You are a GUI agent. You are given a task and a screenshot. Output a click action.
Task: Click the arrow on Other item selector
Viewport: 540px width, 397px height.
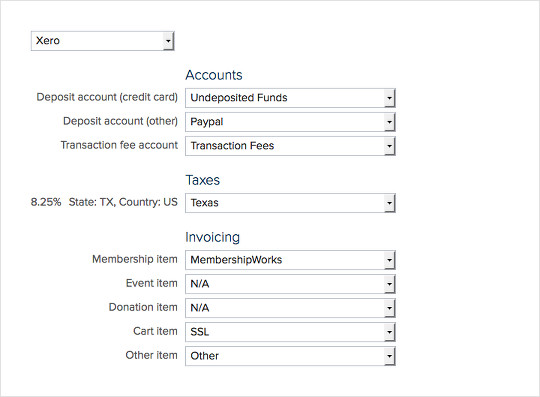389,356
